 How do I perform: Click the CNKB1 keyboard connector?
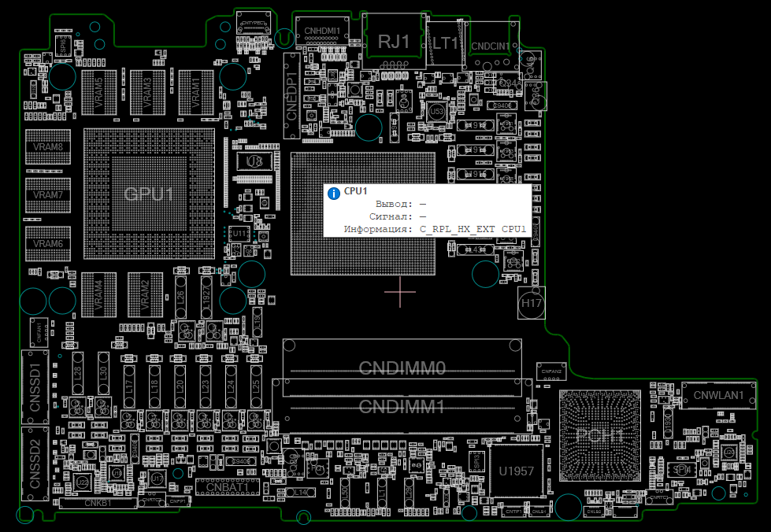(x=97, y=503)
